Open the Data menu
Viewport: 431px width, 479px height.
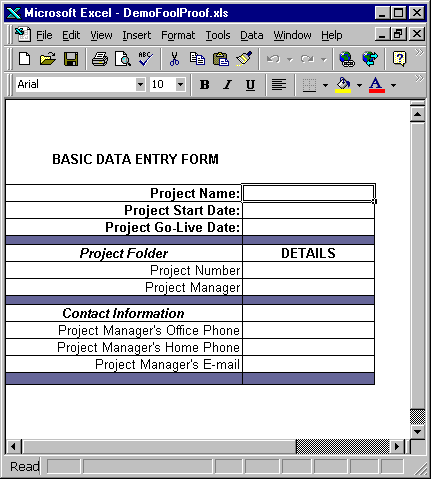[x=252, y=35]
